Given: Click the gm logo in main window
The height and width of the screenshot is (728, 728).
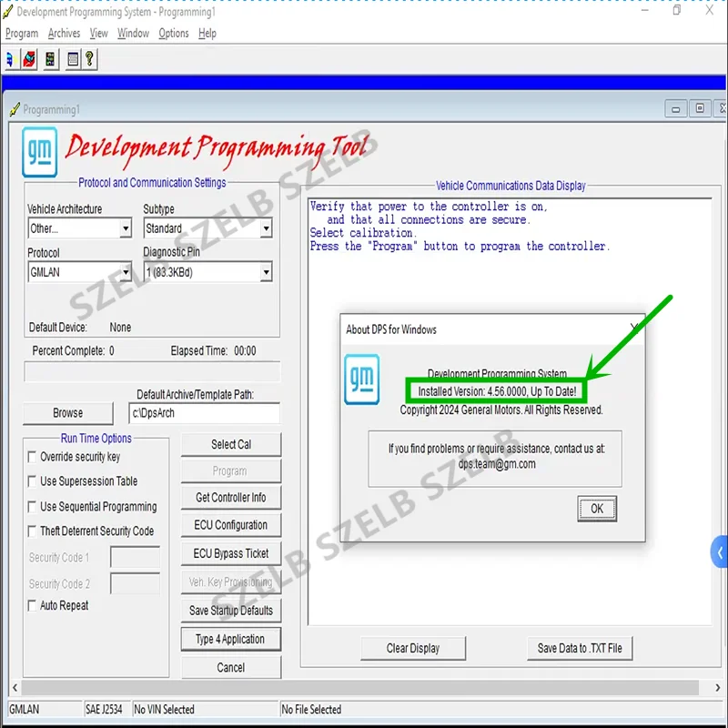Looking at the screenshot, I should pyautogui.click(x=40, y=152).
